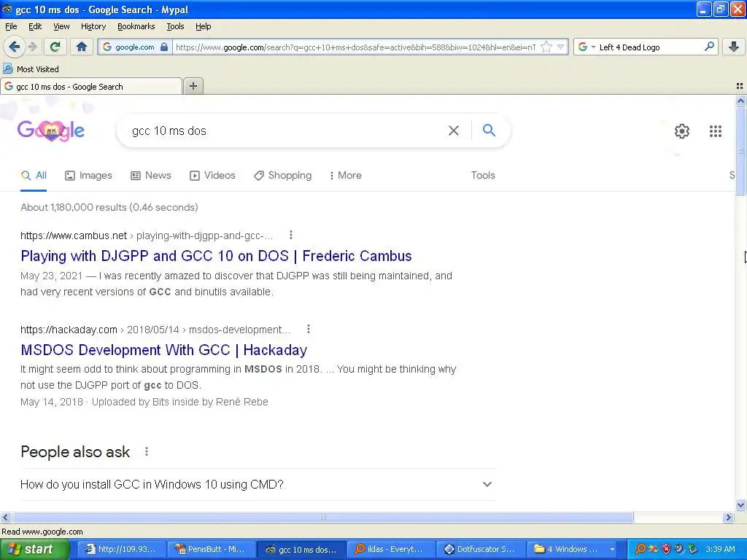Open the Tools menu in the menu bar
This screenshot has width=747, height=560.
pos(175,26)
